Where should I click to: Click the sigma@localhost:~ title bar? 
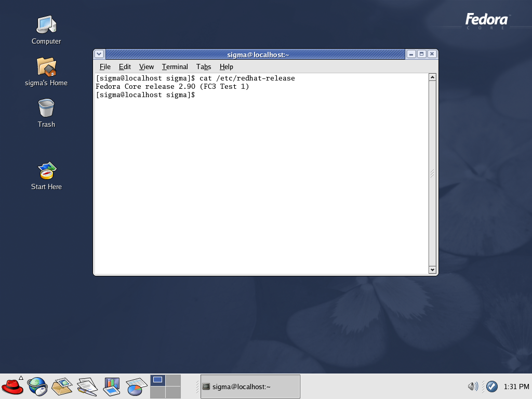[x=256, y=54]
